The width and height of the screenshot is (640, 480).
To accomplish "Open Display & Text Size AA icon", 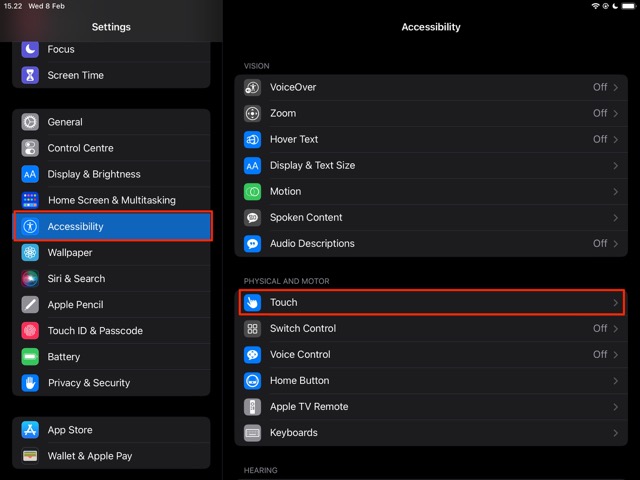I will tap(253, 166).
